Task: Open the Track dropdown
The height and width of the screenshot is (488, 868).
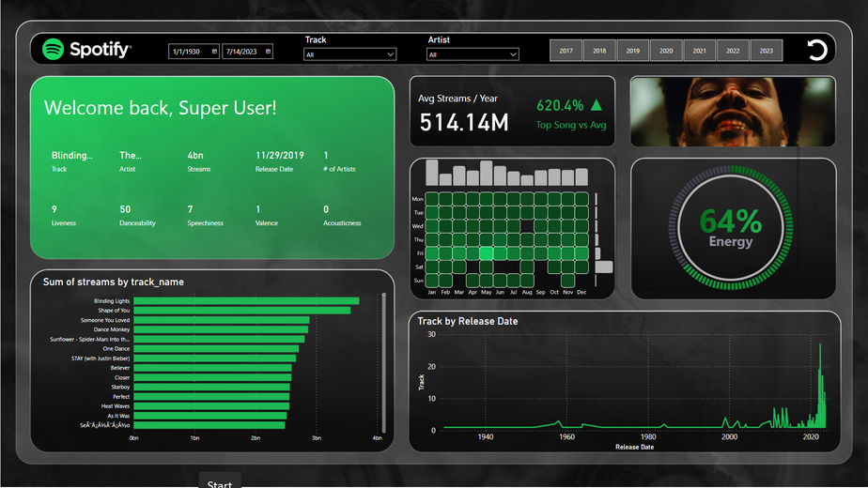Action: pos(349,54)
